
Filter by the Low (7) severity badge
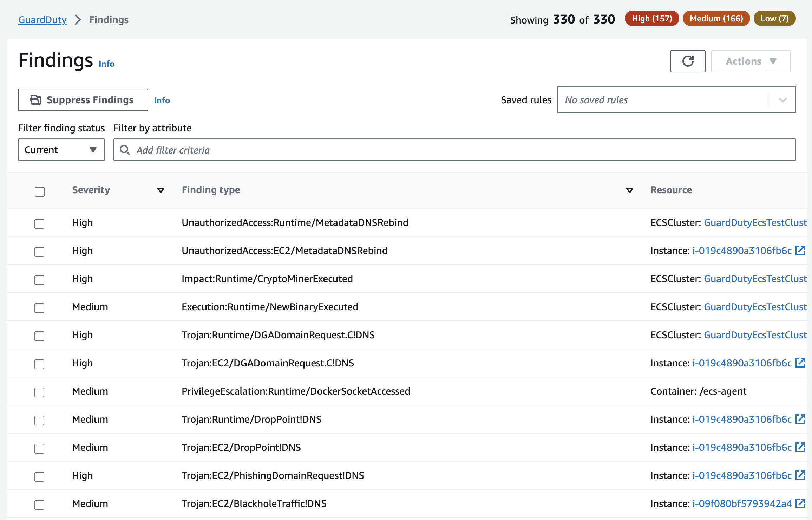(x=774, y=19)
